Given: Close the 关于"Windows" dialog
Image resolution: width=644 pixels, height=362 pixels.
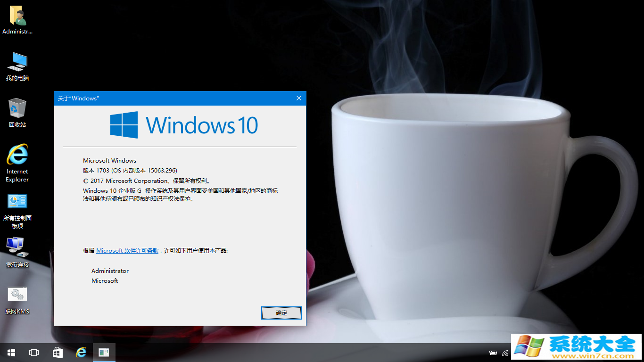Looking at the screenshot, I should (298, 98).
